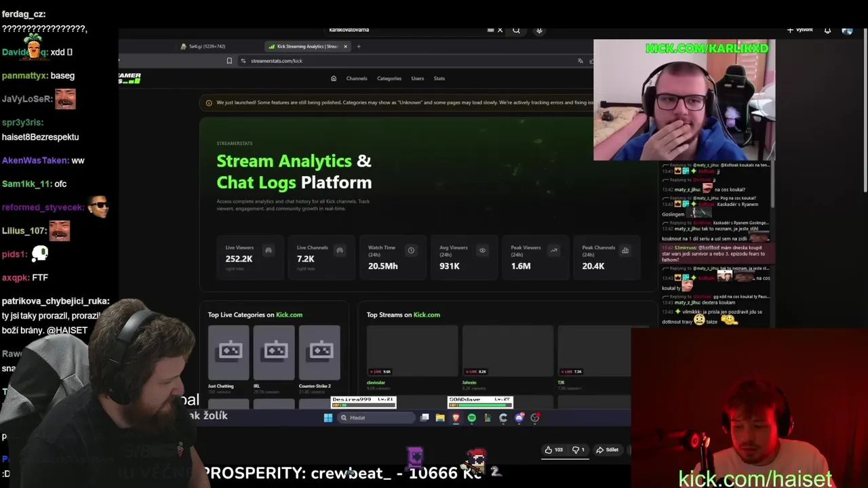
Task: Open YouTube notifications bell
Action: (827, 30)
